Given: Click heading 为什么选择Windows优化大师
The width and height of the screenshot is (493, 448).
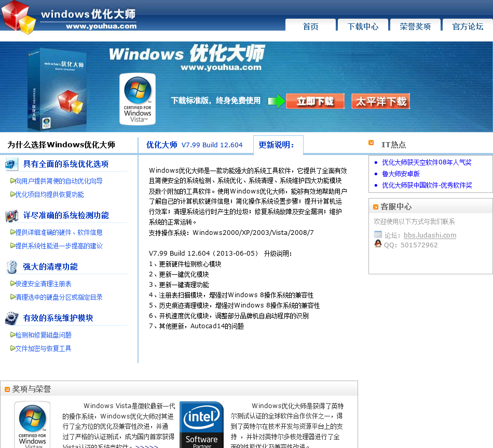Looking at the screenshot, I should 61,145.
